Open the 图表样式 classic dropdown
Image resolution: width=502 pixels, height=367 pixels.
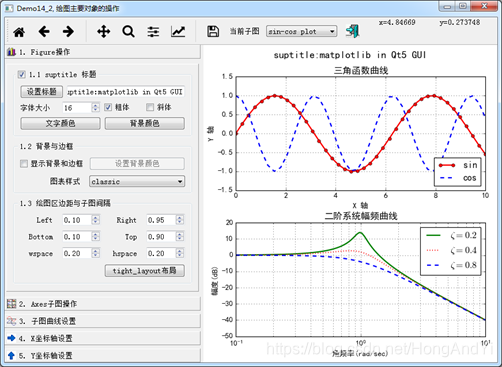click(137, 181)
